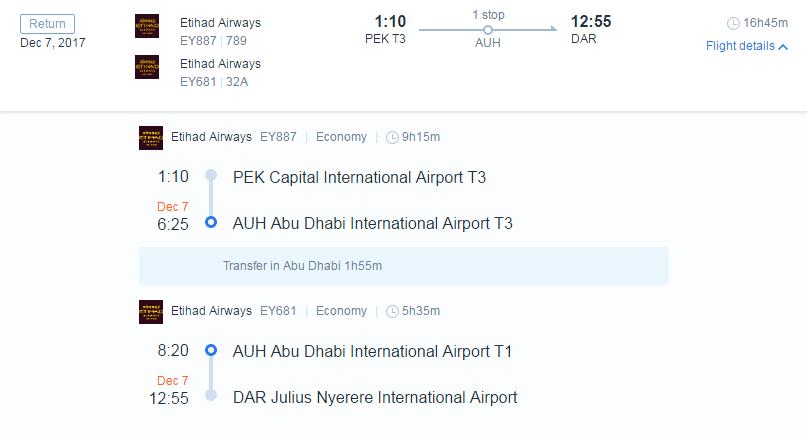Click the AUH T1 departure timeline dot
The width and height of the screenshot is (807, 438).
211,351
